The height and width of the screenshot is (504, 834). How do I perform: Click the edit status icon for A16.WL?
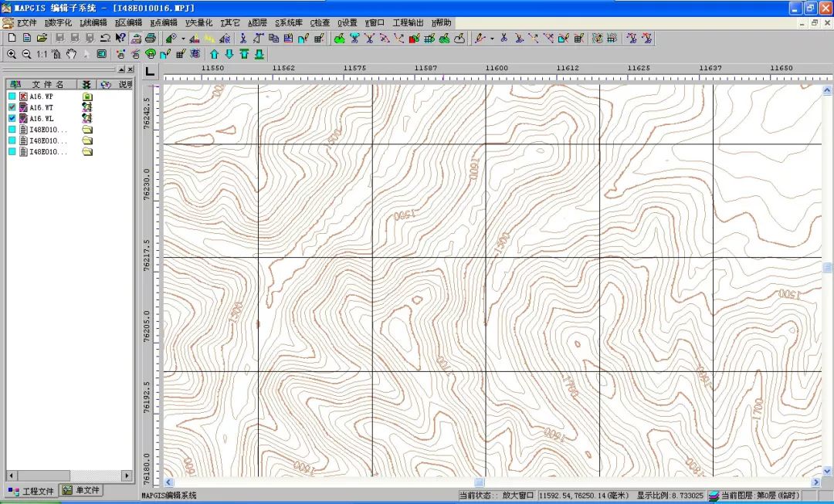click(x=87, y=119)
